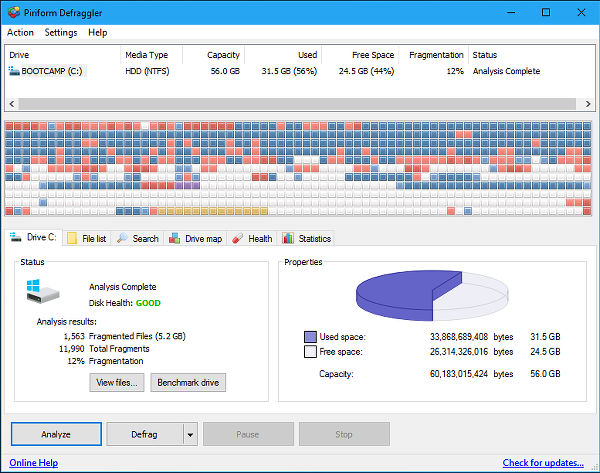Click the Analyze button
The width and height of the screenshot is (600, 473).
coord(56,434)
